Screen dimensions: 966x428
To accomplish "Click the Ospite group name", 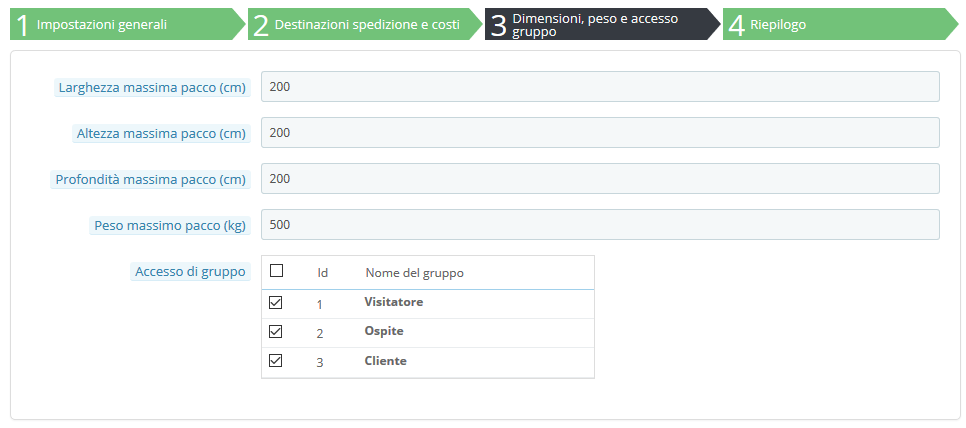I will coord(384,331).
